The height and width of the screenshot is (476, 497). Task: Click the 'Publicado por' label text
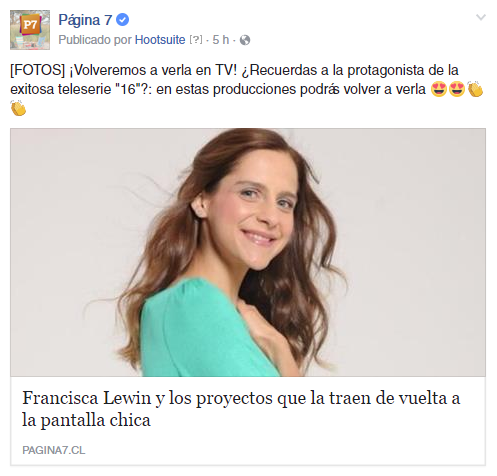[x=95, y=40]
